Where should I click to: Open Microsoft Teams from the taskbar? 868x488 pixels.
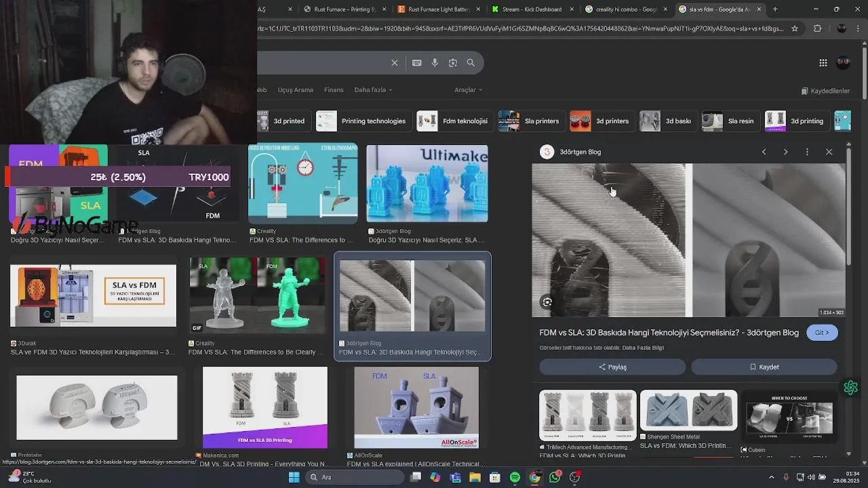pos(455,477)
